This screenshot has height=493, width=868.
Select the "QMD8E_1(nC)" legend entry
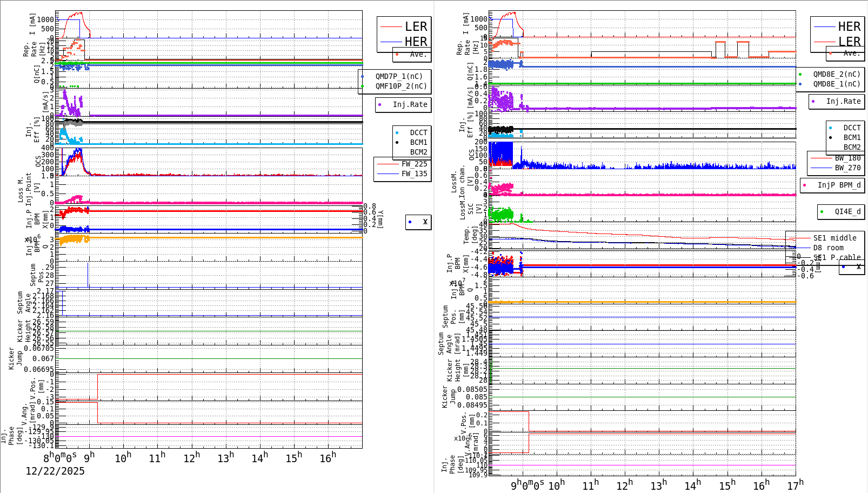point(837,84)
